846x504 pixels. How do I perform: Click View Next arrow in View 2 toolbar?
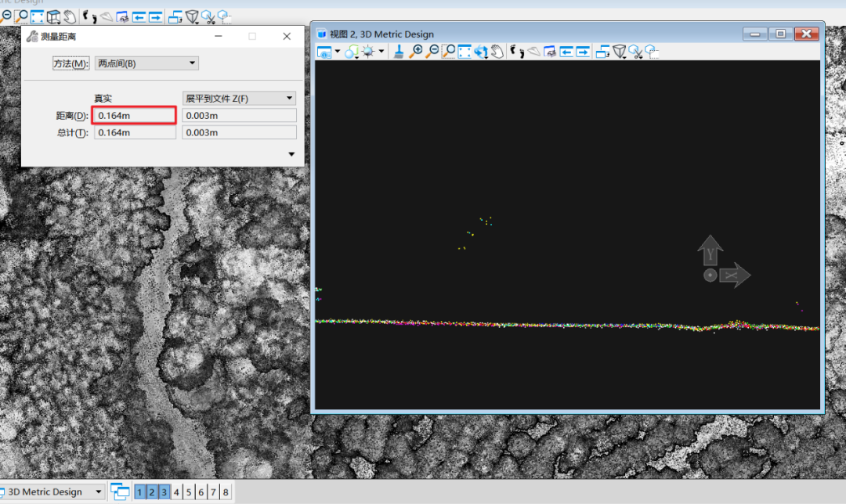click(583, 52)
